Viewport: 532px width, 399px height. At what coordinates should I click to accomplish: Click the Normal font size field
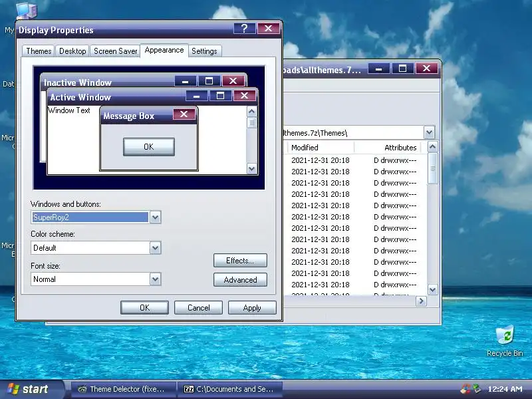click(90, 279)
